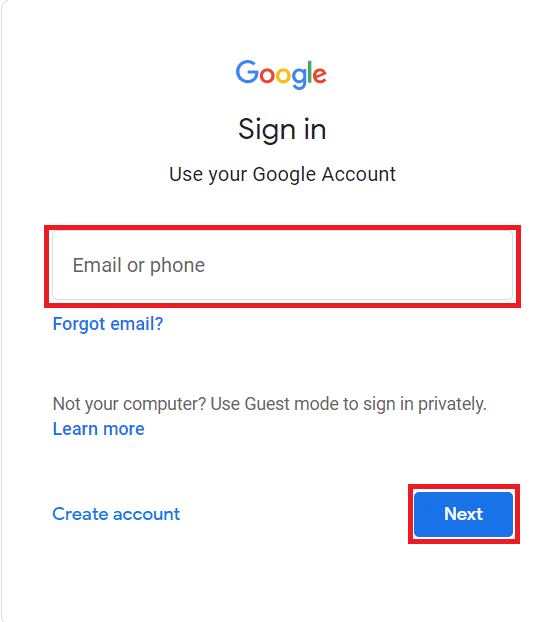Click the word Account in the subtitle
The height and width of the screenshot is (622, 554).
pos(358,174)
